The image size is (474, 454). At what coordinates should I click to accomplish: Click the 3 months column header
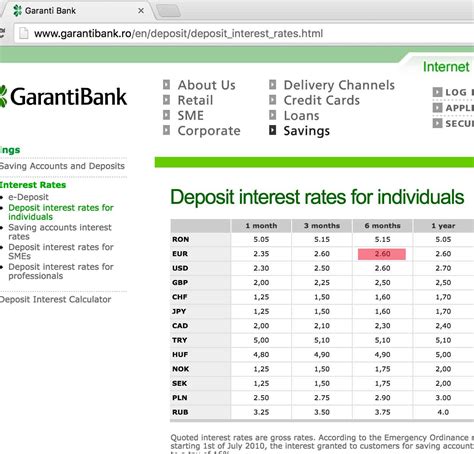click(x=322, y=226)
